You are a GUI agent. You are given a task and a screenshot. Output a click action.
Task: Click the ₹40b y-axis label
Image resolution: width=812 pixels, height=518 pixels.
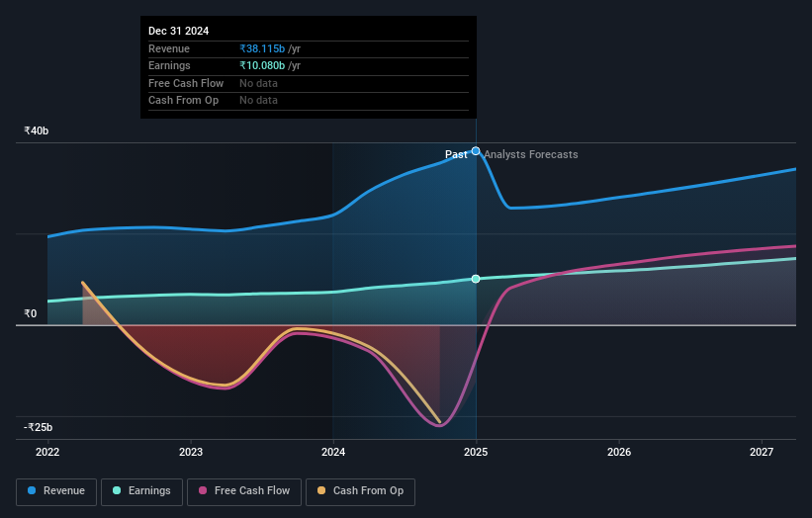click(36, 130)
